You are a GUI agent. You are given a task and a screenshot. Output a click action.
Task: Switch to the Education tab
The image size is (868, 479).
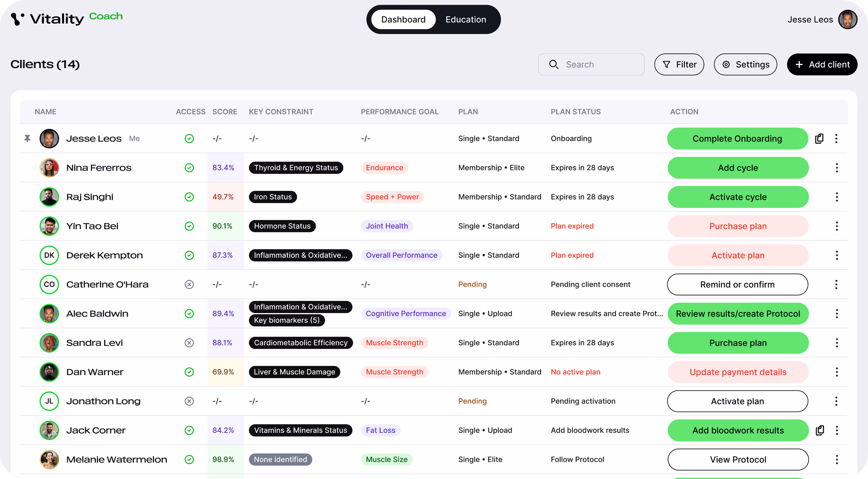(x=465, y=20)
